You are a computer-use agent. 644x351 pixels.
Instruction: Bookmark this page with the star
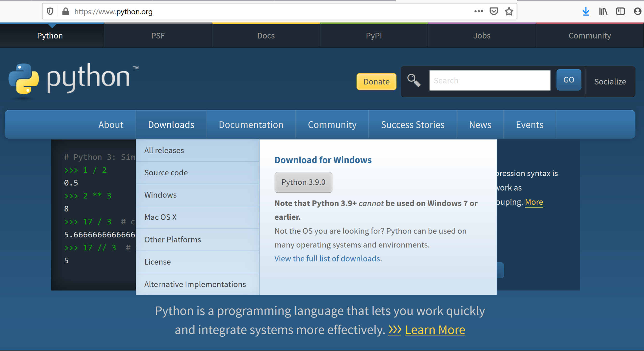509,11
